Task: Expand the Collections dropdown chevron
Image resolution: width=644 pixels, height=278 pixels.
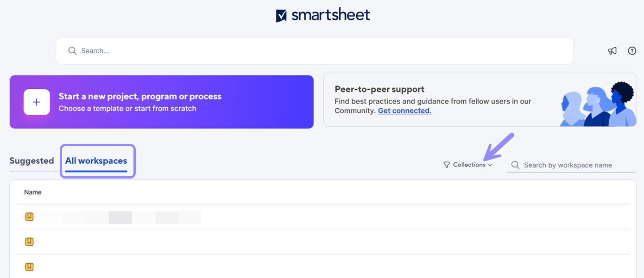Action: (490, 165)
